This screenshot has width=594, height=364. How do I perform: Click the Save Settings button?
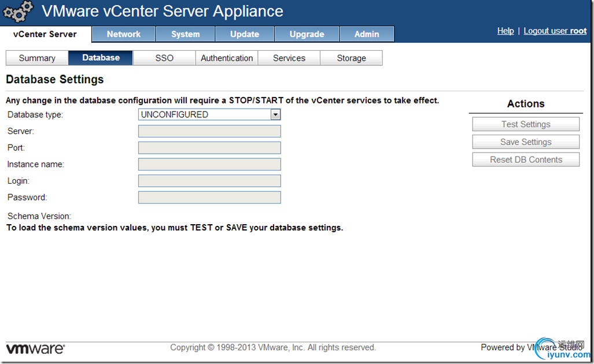pyautogui.click(x=526, y=142)
